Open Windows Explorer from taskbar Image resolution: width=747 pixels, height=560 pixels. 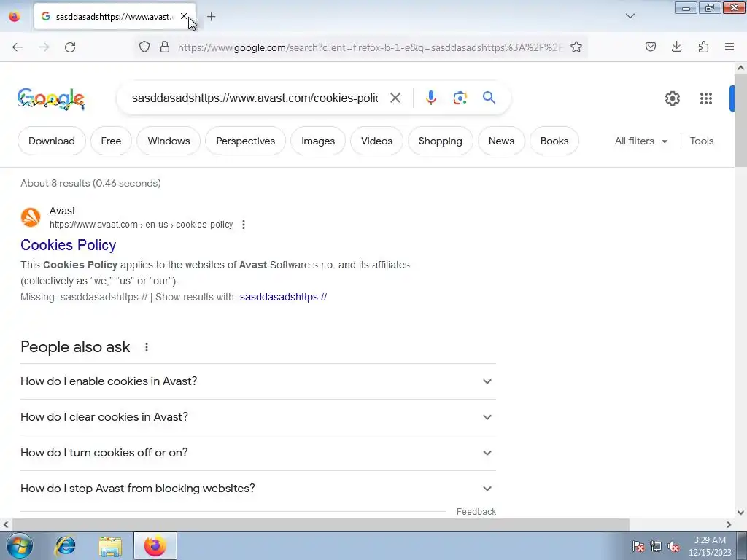tap(110, 545)
